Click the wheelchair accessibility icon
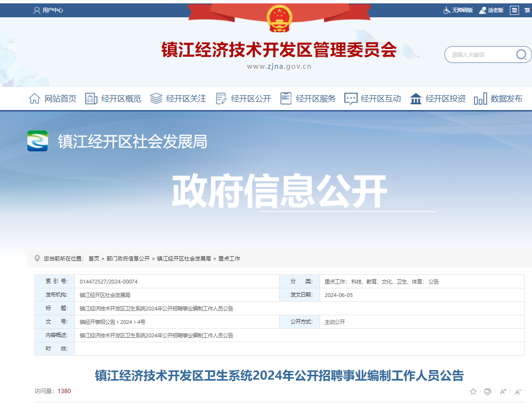Image resolution: width=532 pixels, height=408 pixels. [x=446, y=10]
